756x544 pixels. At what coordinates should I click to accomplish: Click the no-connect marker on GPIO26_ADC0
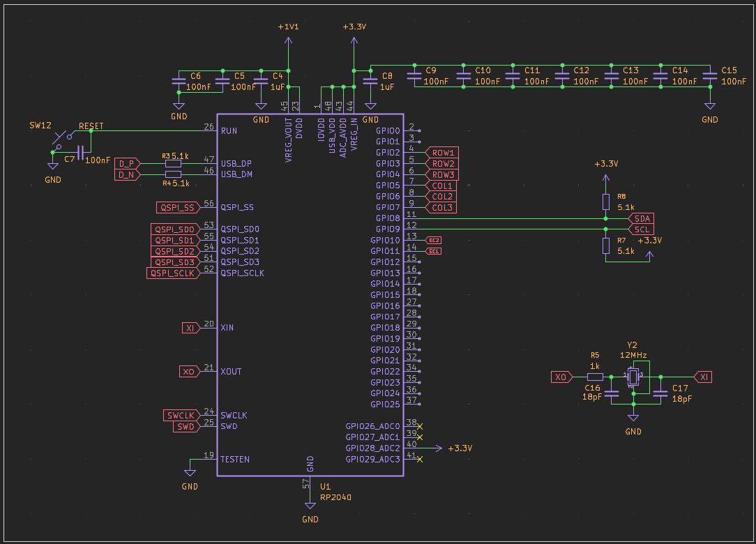(419, 426)
